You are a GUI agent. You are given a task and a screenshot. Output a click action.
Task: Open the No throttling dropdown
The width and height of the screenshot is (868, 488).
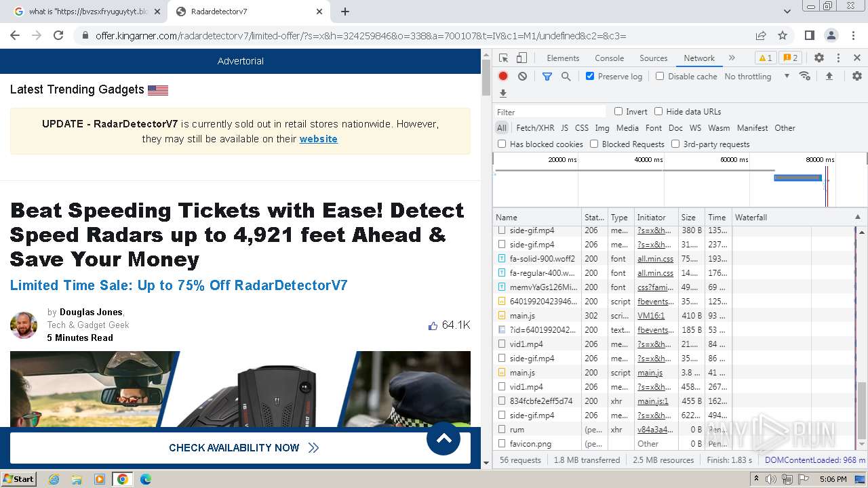757,77
